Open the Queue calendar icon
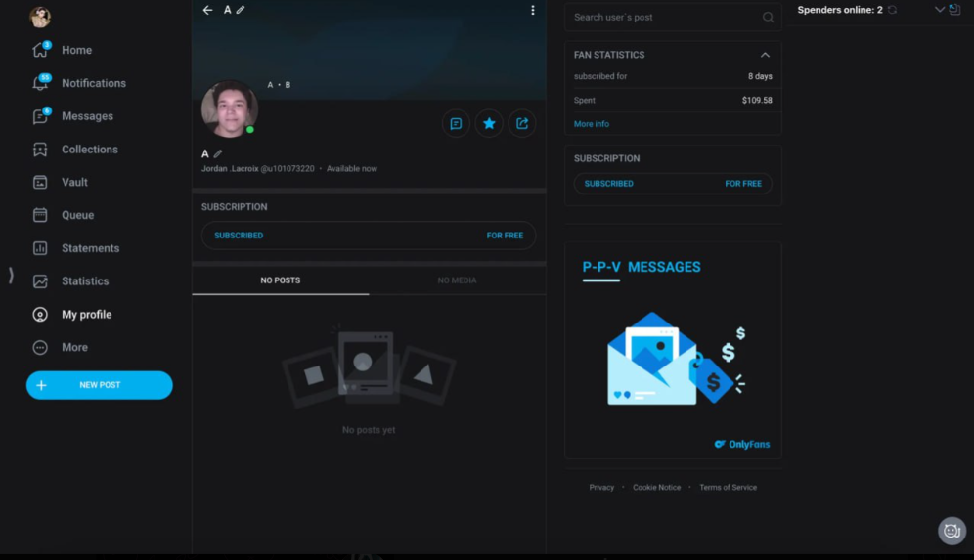 tap(40, 215)
